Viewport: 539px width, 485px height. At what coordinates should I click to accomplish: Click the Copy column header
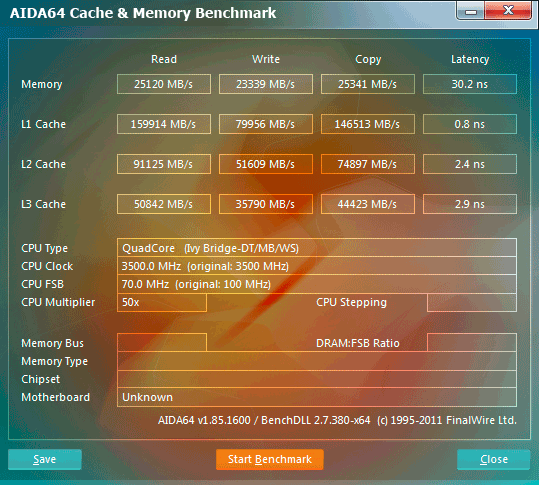coord(368,59)
